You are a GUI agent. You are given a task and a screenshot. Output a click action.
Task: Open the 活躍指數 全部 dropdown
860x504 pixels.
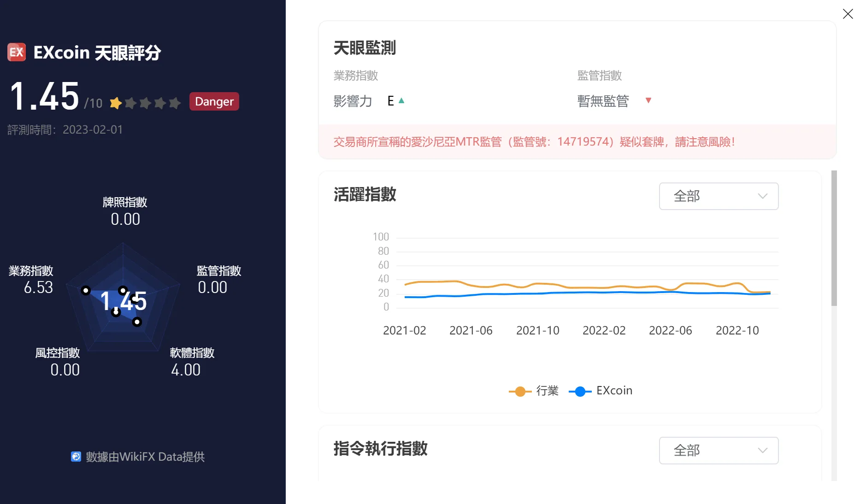(x=719, y=196)
